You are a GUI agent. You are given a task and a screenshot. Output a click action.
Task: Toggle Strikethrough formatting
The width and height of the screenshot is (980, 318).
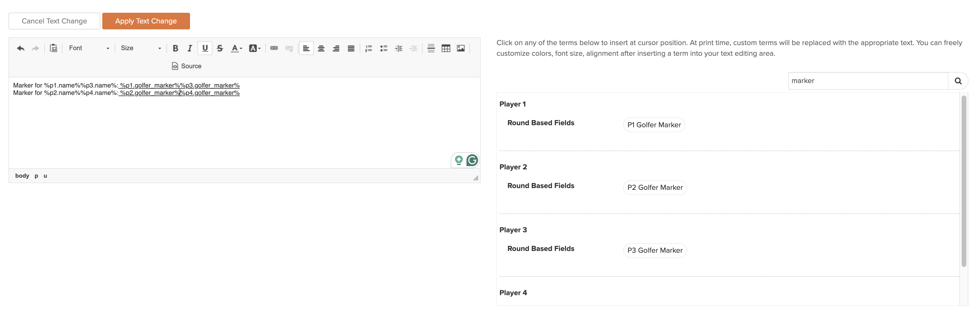click(220, 48)
